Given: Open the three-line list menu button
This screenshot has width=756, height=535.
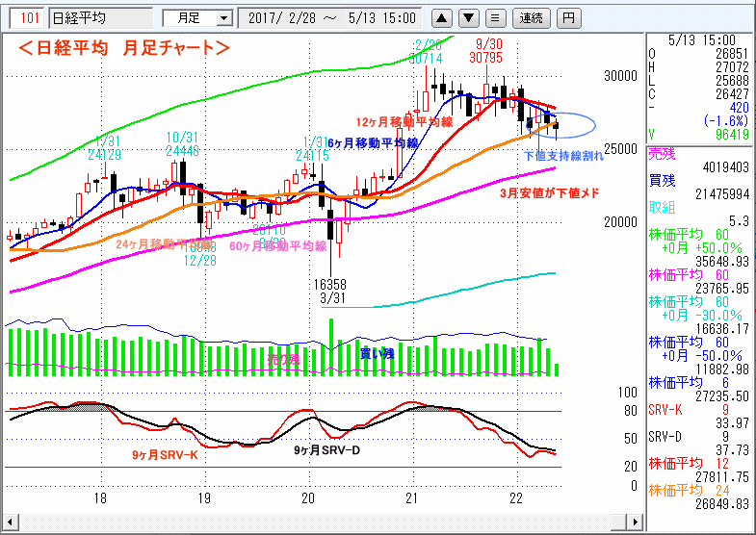Looking at the screenshot, I should point(495,17).
